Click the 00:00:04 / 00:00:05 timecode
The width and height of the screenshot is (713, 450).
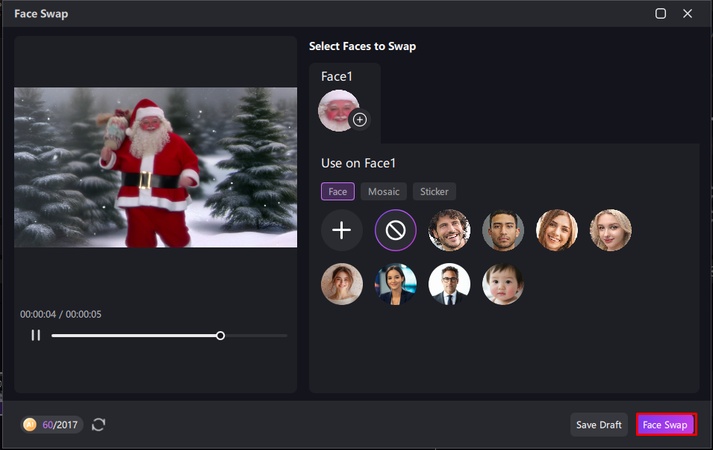coord(60,314)
